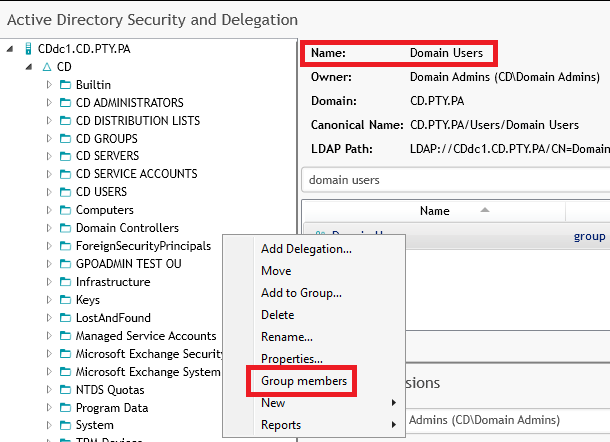Screen dimensions: 610x442
Task: Click the CD USERS folder icon
Action: 65,192
